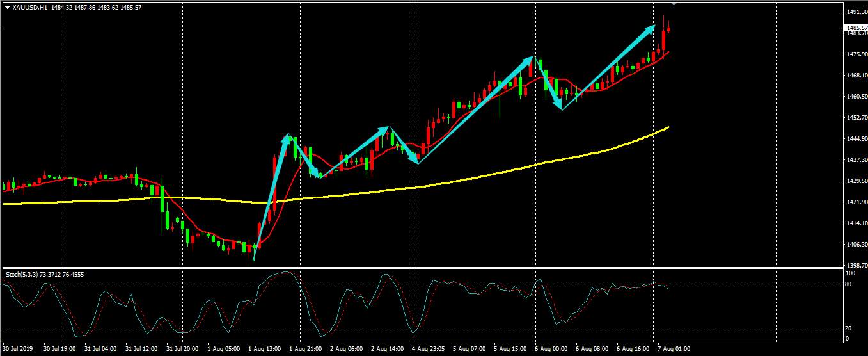Click the 1 Aug 05:00 time label
The height and width of the screenshot is (356, 868).
pos(224,350)
